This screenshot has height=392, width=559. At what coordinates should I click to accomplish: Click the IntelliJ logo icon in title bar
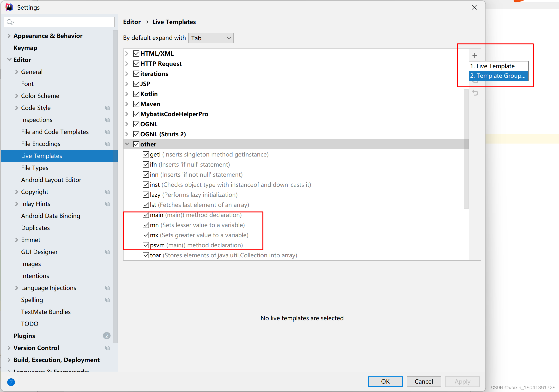(9, 7)
